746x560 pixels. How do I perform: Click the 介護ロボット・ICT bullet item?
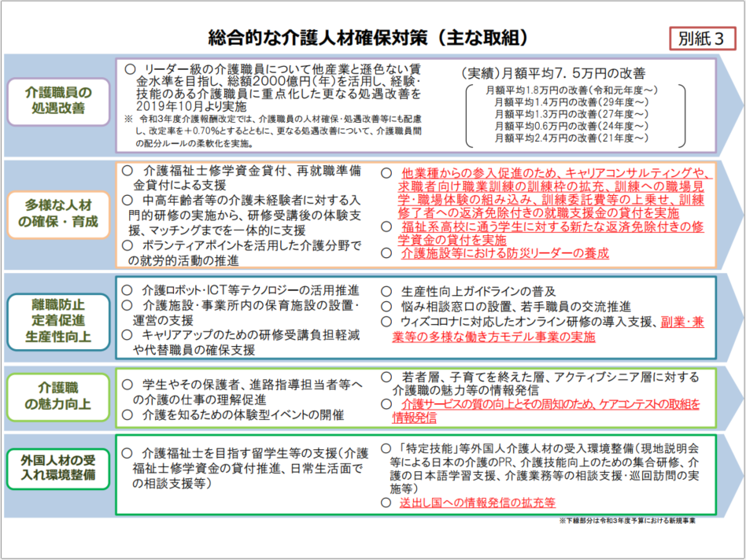250,289
